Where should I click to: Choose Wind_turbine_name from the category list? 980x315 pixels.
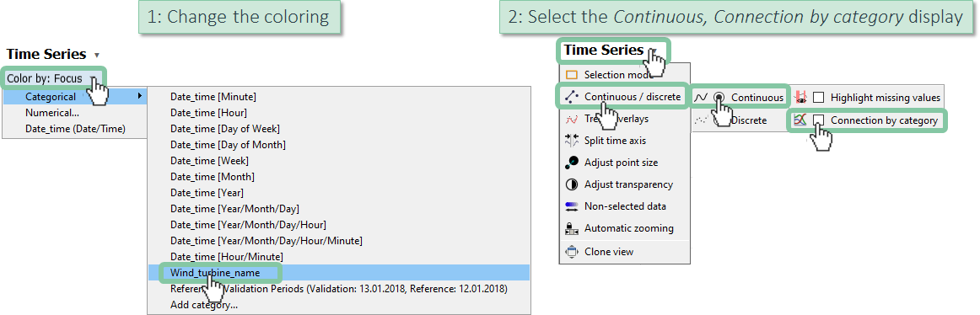[215, 273]
